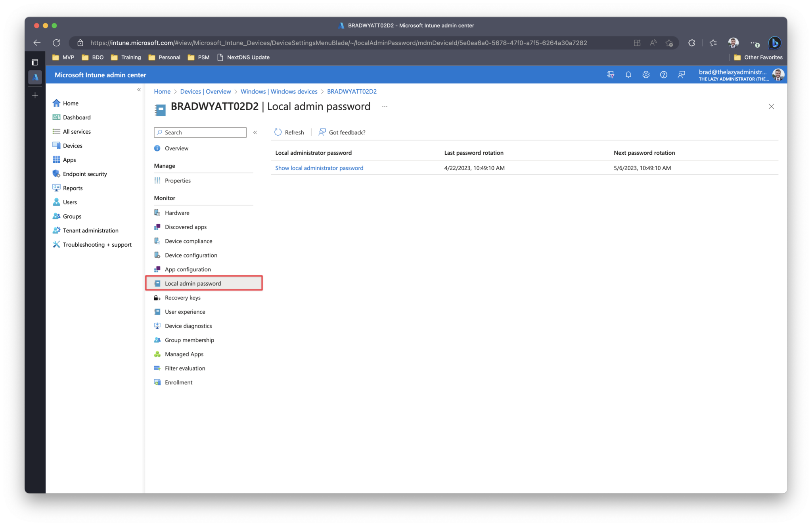
Task: Open Users in the left navigation
Action: [65, 202]
